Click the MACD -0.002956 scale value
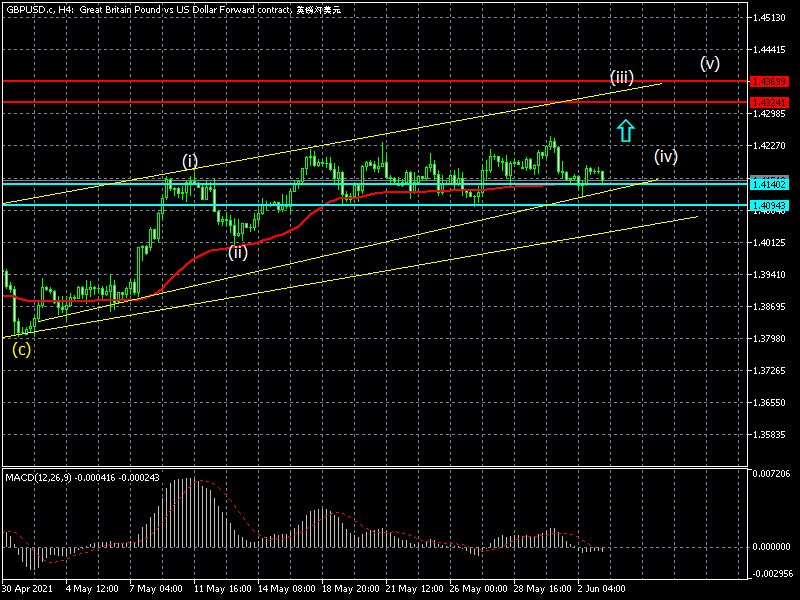This screenshot has height=600, width=800. (772, 574)
